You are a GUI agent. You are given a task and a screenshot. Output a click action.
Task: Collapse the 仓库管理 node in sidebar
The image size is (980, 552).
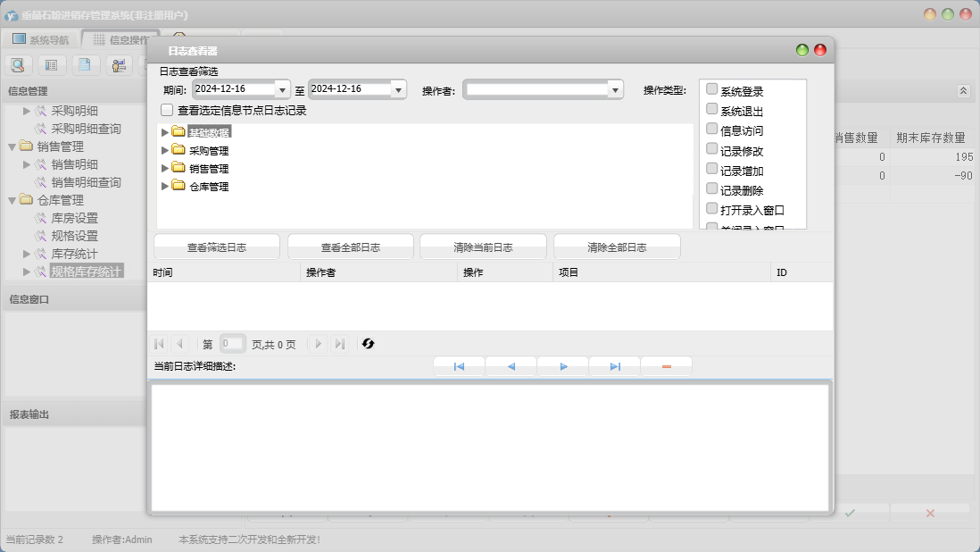click(12, 200)
